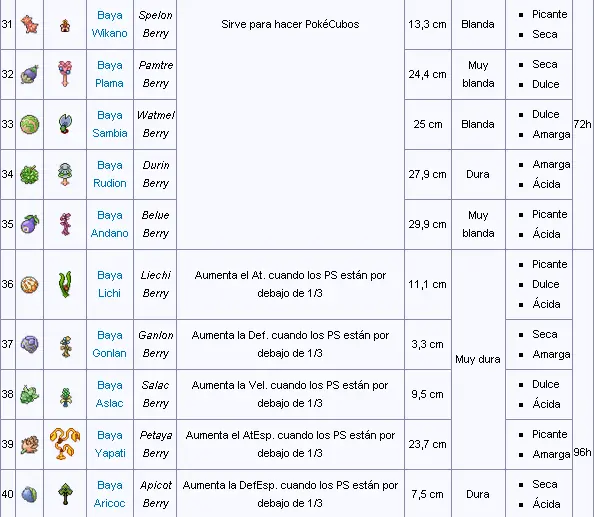Click the Spelon berry icon in row 31
Image resolution: width=594 pixels, height=517 pixels.
pyautogui.click(x=29, y=24)
